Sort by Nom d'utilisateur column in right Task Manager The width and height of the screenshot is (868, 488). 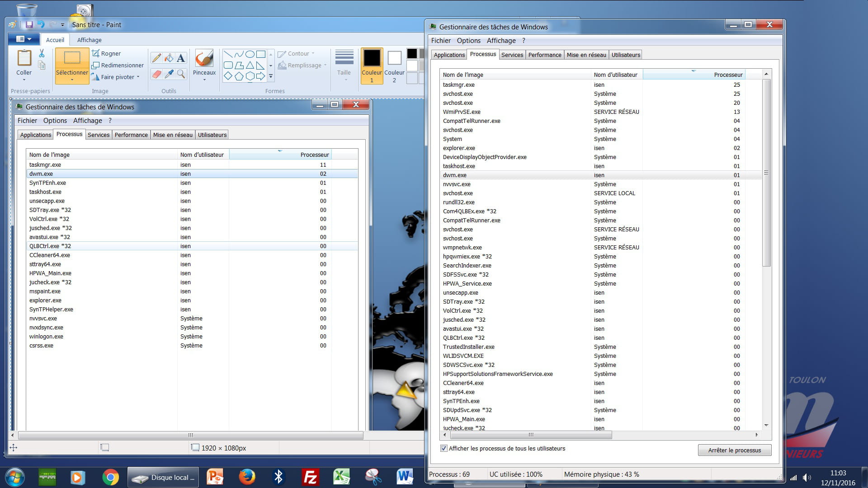coord(617,75)
